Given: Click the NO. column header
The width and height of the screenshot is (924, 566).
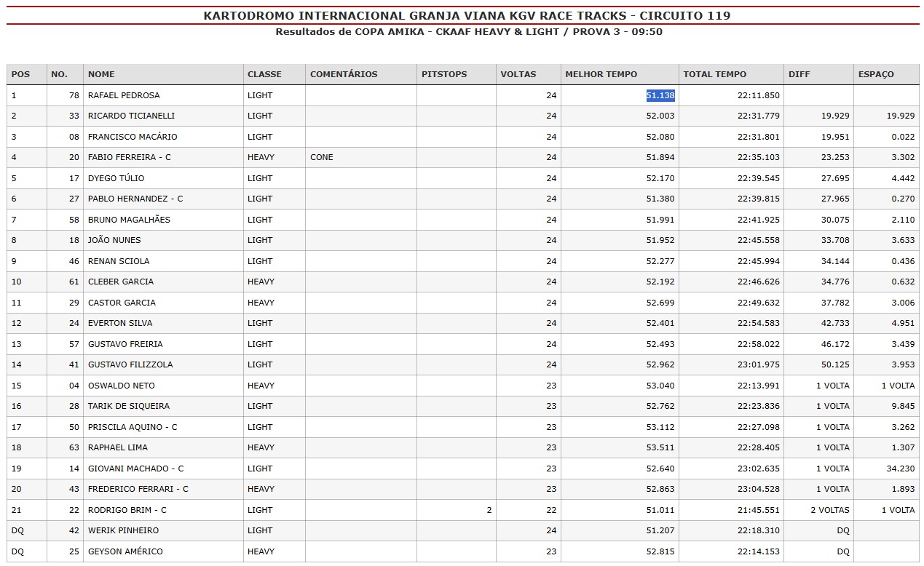Looking at the screenshot, I should click(x=65, y=74).
